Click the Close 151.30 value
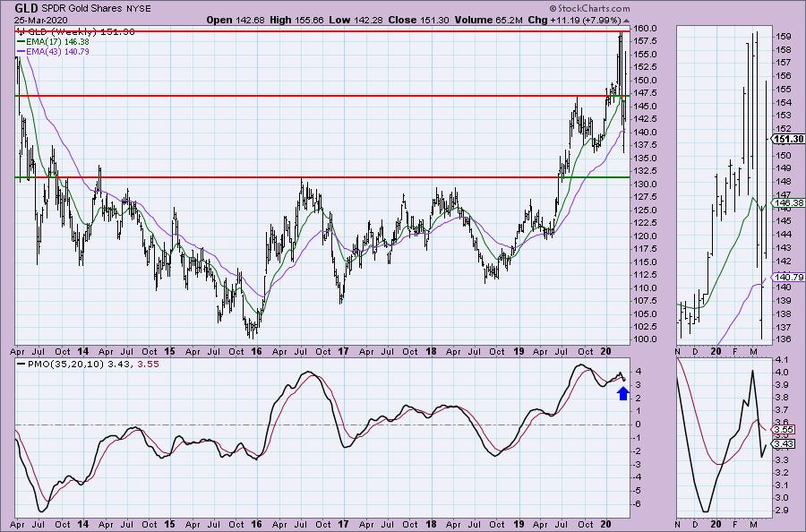This screenshot has width=806, height=532. pyautogui.click(x=418, y=20)
